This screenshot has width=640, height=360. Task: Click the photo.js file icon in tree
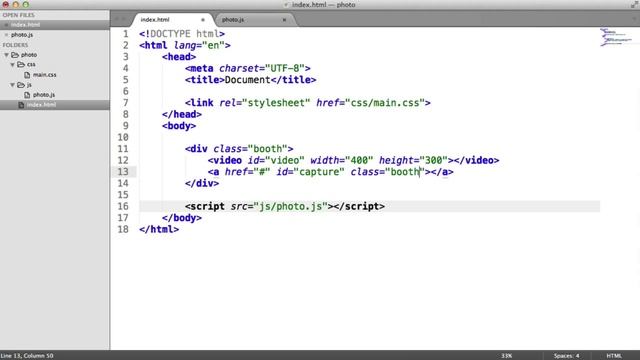point(27,95)
